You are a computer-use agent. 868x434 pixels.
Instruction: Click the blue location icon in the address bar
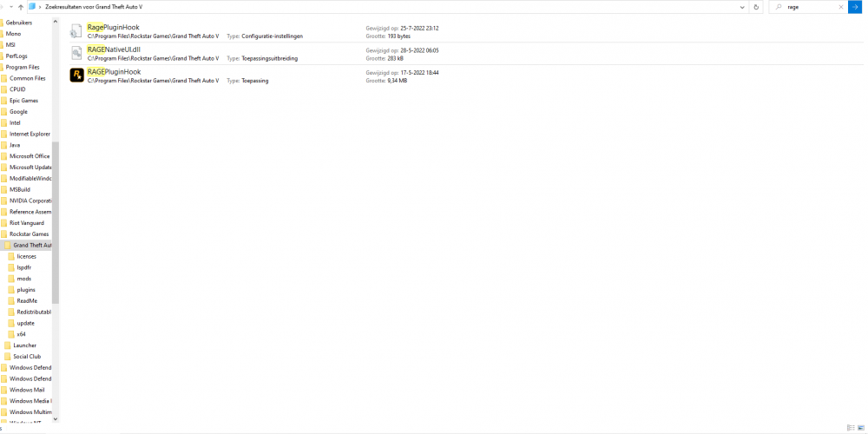[32, 7]
